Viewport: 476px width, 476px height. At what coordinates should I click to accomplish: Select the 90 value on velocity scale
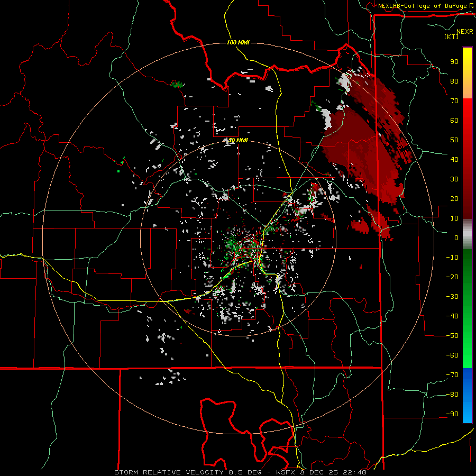click(x=454, y=62)
